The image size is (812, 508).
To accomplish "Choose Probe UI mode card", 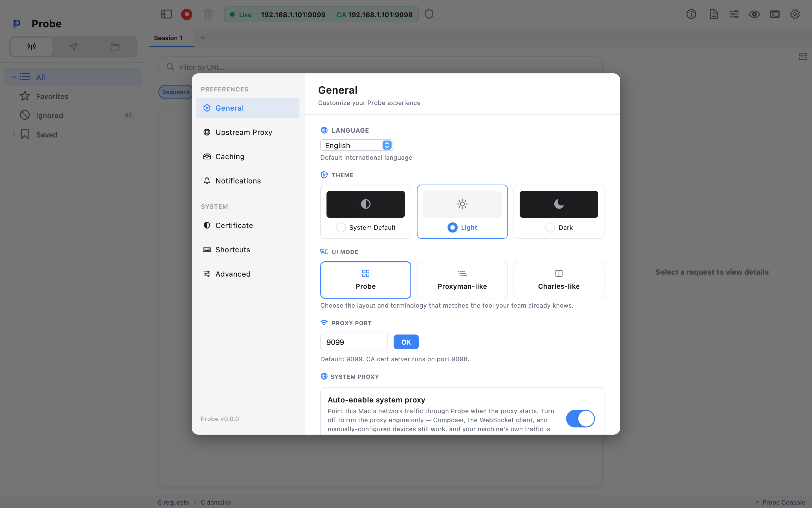I will click(366, 280).
